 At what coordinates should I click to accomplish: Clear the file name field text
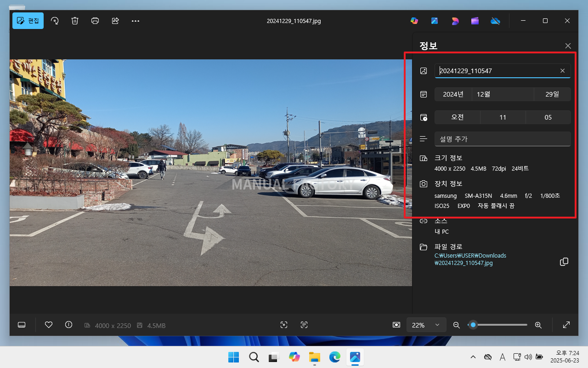(x=562, y=71)
